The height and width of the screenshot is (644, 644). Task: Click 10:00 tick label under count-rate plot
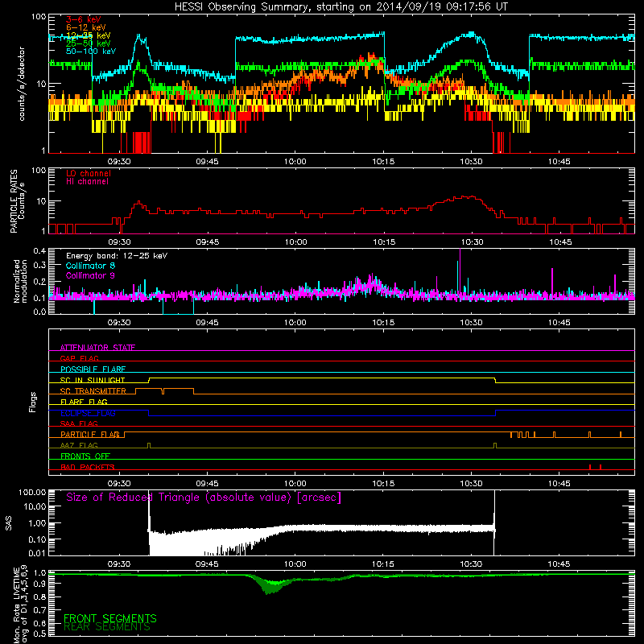tap(295, 162)
